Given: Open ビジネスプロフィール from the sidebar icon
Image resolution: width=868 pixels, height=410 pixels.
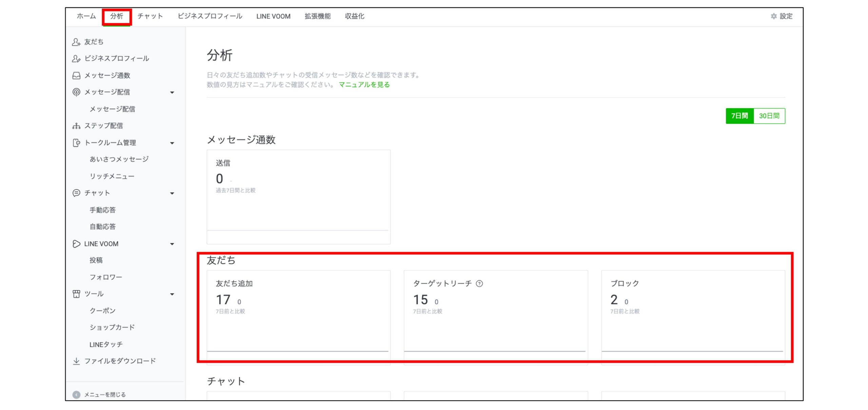Looking at the screenshot, I should tap(76, 58).
